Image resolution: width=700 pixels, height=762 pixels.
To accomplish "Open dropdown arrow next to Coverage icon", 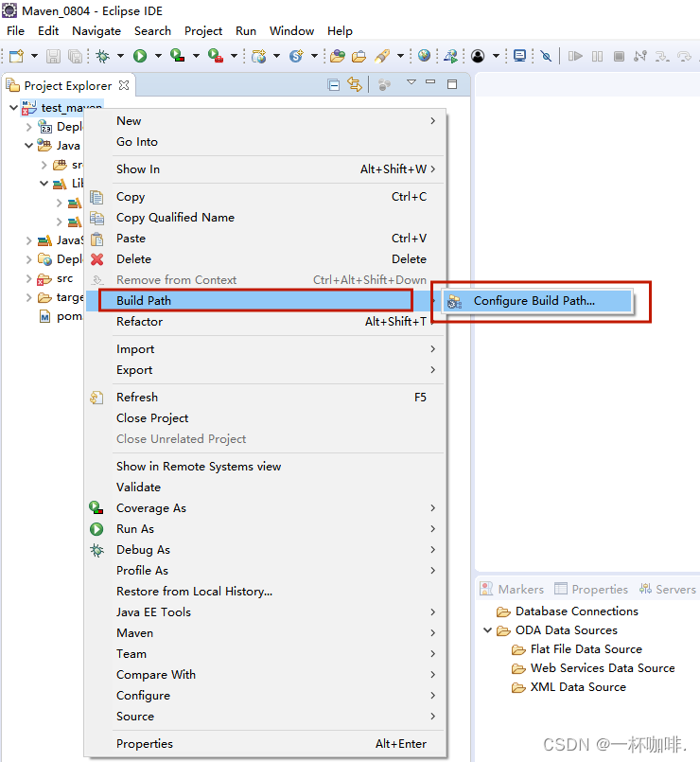I will (196, 57).
